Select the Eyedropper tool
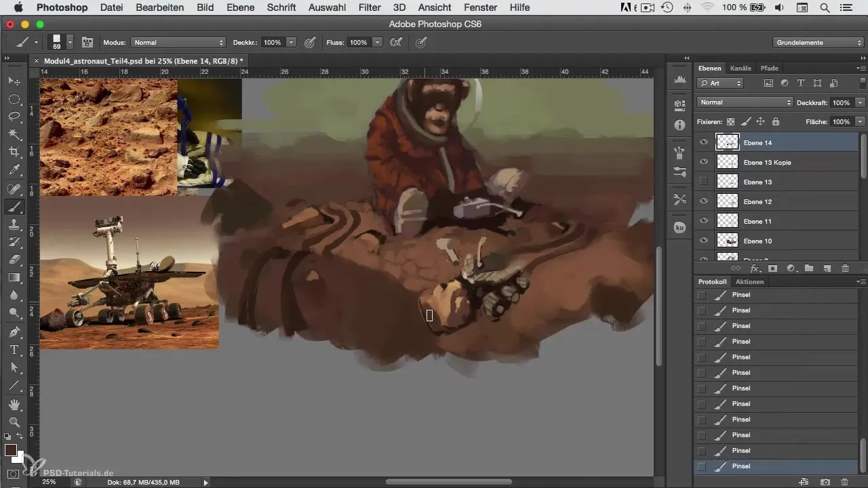Viewport: 868px width, 488px height. pyautogui.click(x=14, y=169)
